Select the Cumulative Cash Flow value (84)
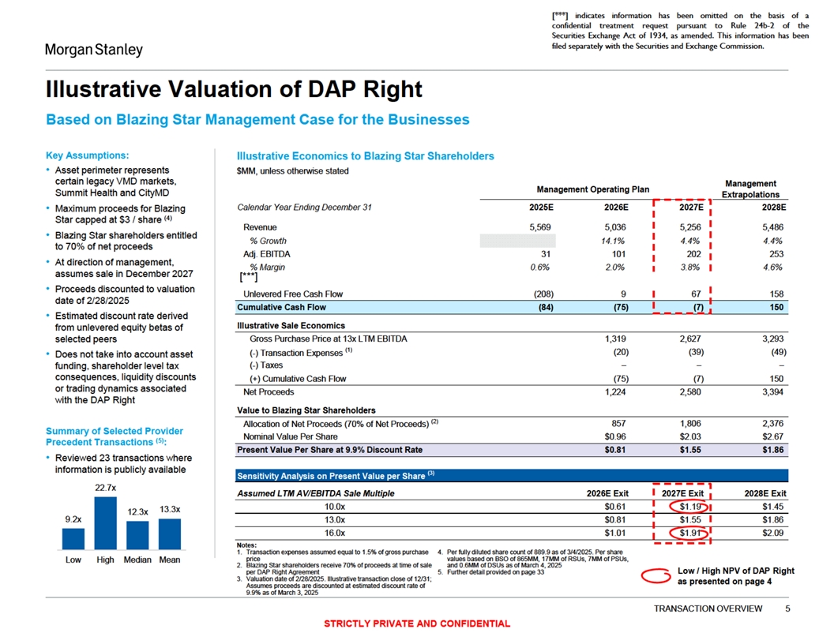Viewport: 834px width, 644px height. click(x=545, y=307)
